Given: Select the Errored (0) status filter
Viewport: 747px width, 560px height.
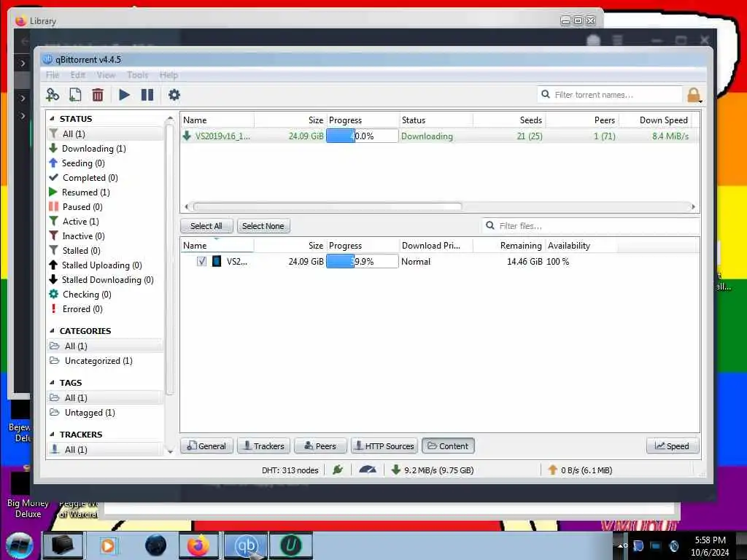Looking at the screenshot, I should pos(82,309).
